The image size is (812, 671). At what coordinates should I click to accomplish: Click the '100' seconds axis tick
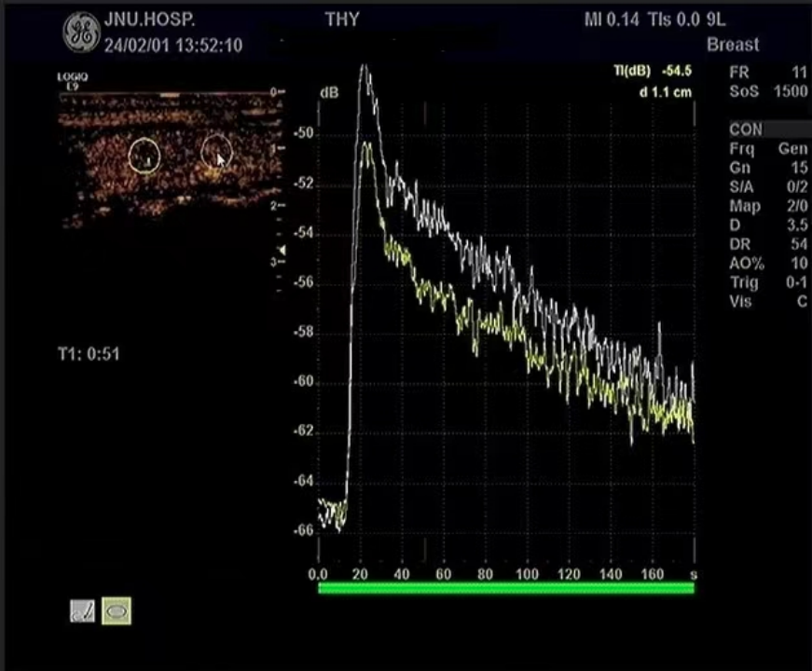pyautogui.click(x=527, y=574)
